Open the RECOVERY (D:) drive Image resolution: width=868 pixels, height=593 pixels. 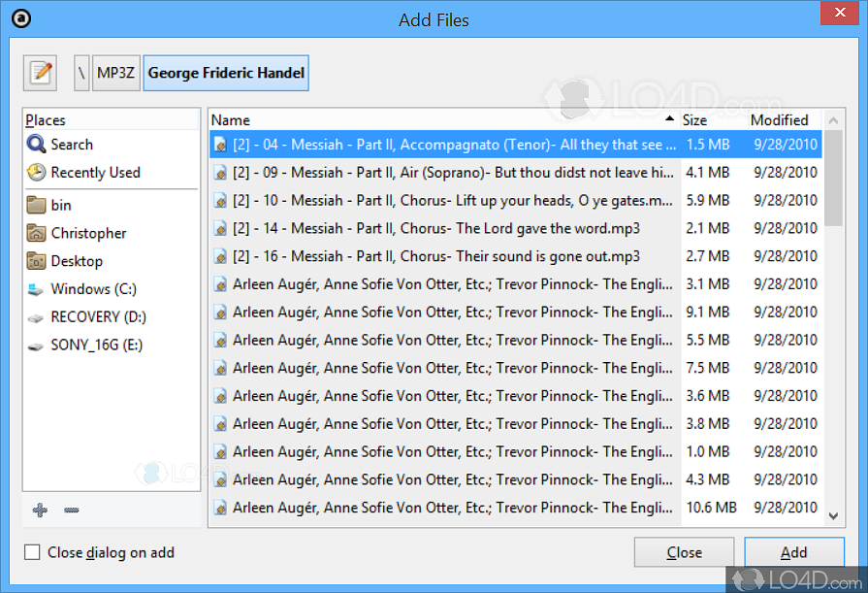[x=98, y=317]
